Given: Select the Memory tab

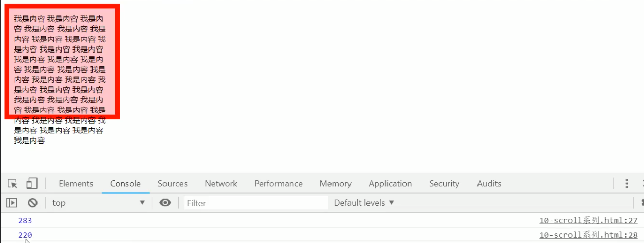Looking at the screenshot, I should 335,183.
